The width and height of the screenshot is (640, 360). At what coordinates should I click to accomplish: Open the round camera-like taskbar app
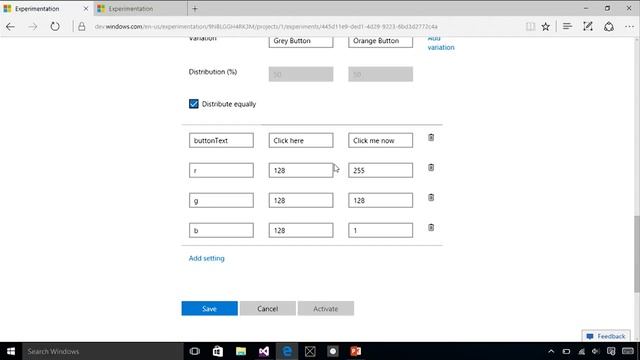coord(333,351)
